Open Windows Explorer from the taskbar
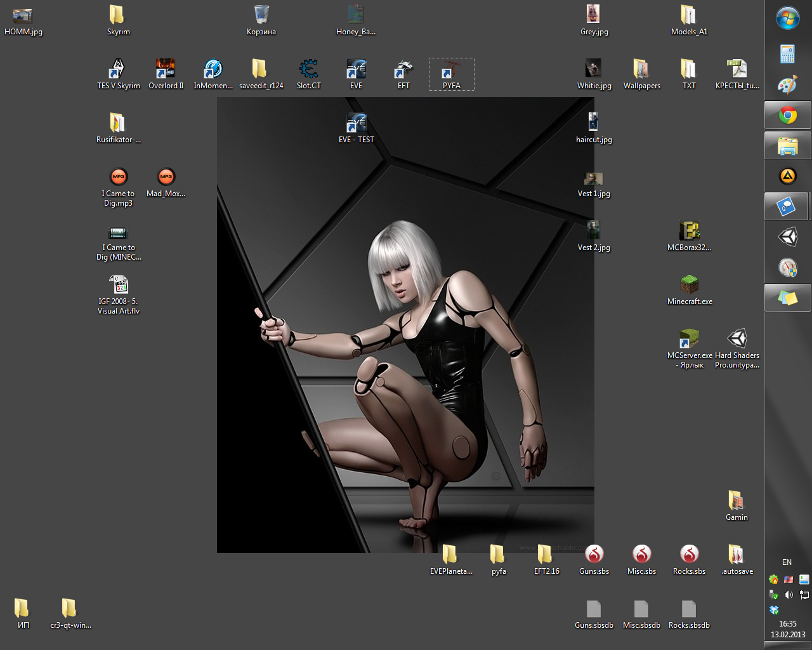812x650 pixels. click(x=788, y=146)
